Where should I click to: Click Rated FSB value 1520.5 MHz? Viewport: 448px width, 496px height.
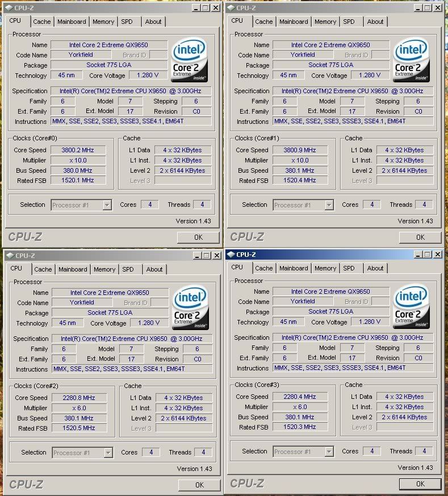coord(79,428)
